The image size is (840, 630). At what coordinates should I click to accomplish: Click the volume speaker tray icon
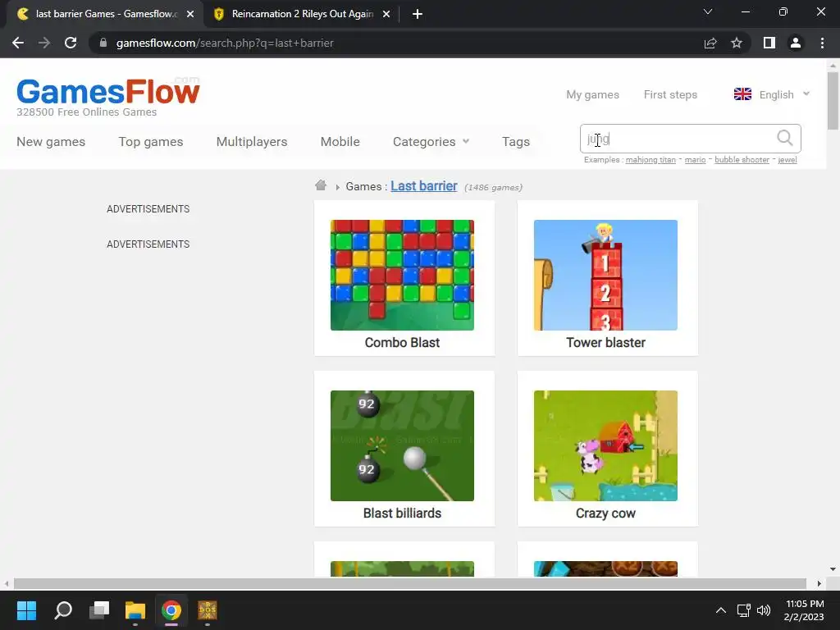click(764, 610)
